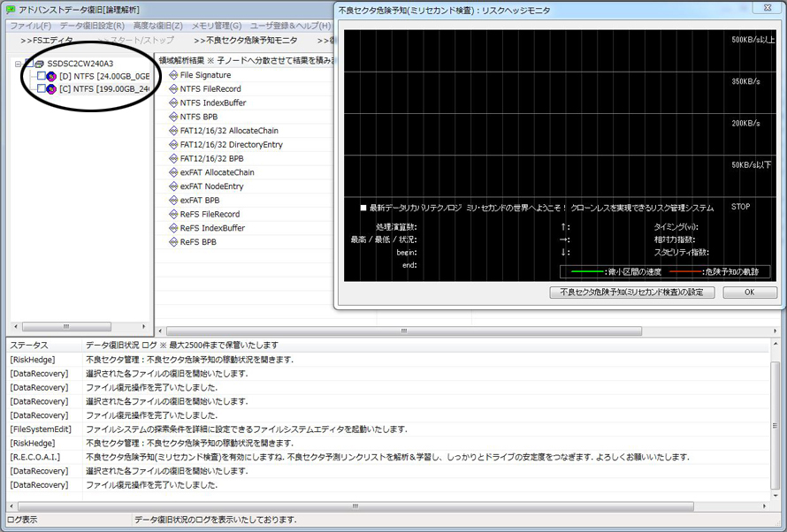Click the 不良セクタ危険予知(ミリセカンド検査)の設定 button

click(632, 293)
